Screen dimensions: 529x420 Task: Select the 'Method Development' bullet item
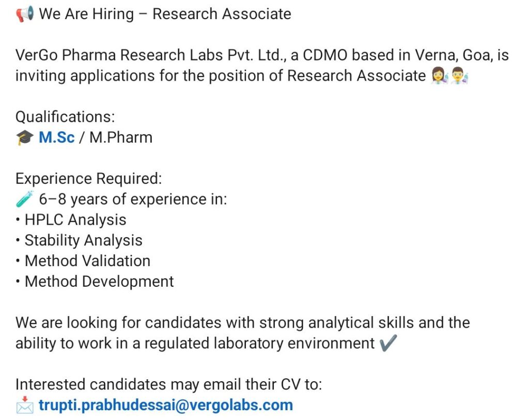tap(99, 282)
